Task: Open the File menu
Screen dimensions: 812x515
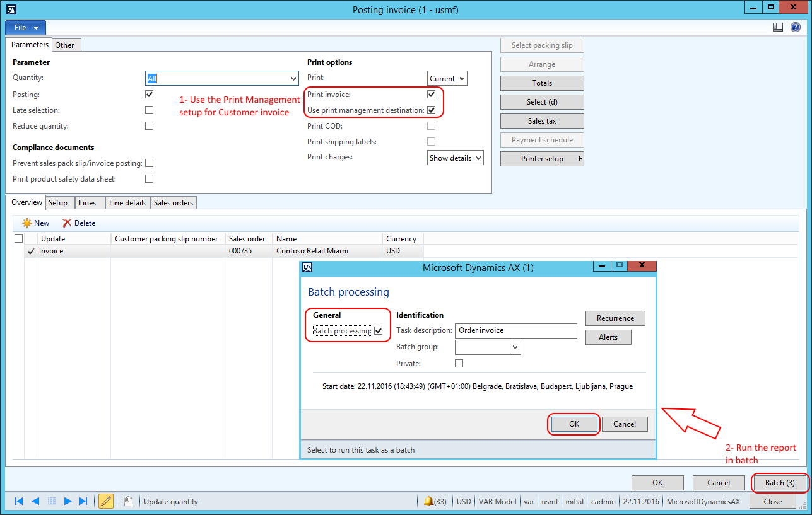Action: [x=25, y=28]
